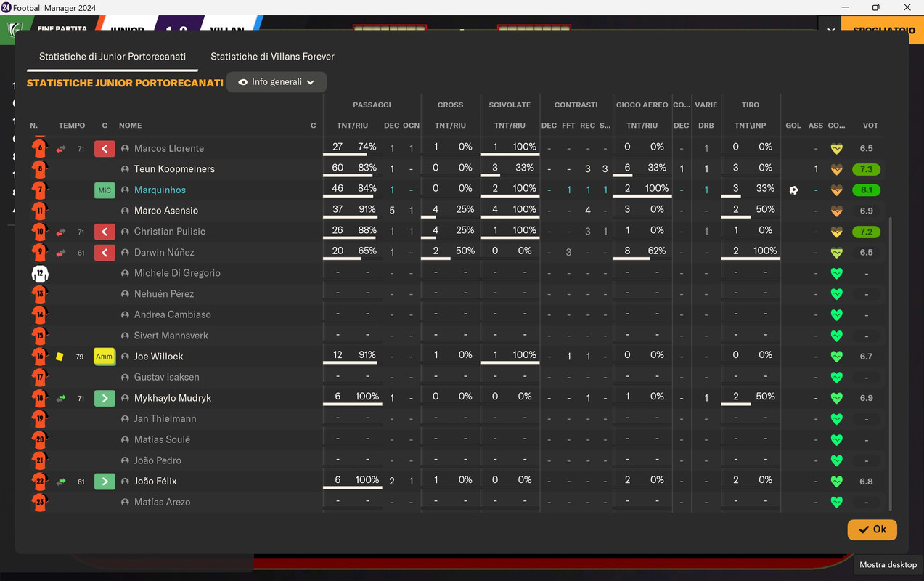Click Christian Pulisic's substituted-off red arrow badge

[105, 232]
